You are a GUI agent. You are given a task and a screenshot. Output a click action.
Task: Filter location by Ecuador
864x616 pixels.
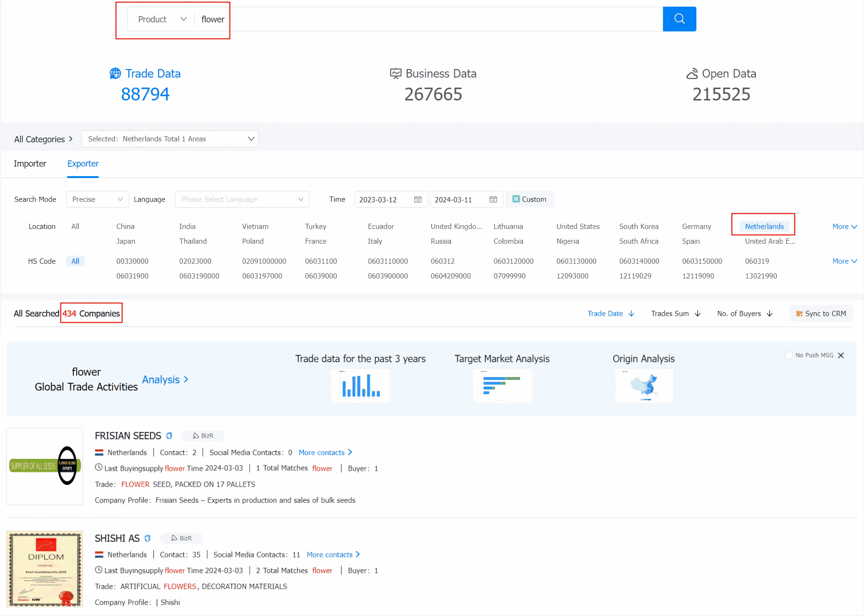pos(381,227)
